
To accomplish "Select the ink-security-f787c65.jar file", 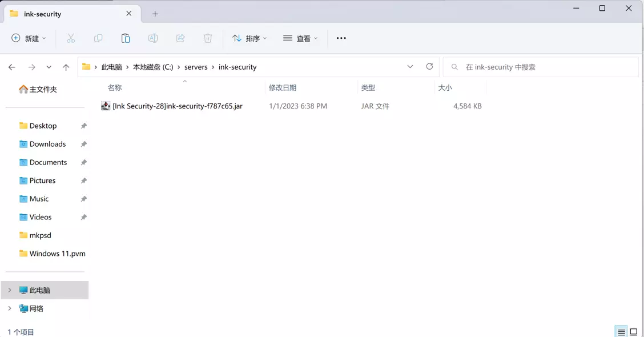I will [x=177, y=106].
